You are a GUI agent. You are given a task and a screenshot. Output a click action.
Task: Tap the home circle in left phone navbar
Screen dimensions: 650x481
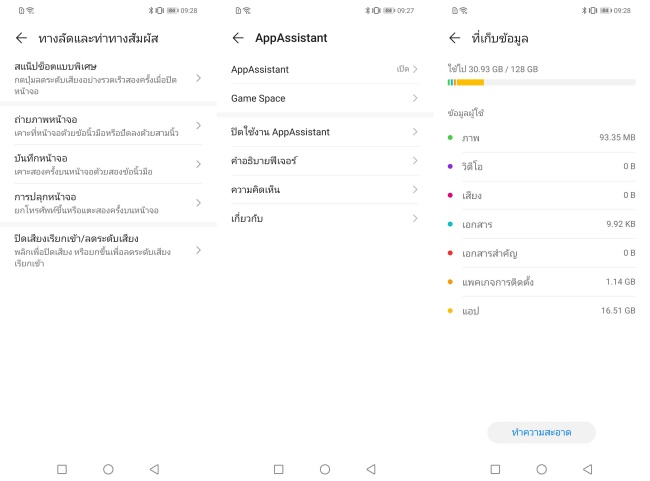click(x=108, y=469)
